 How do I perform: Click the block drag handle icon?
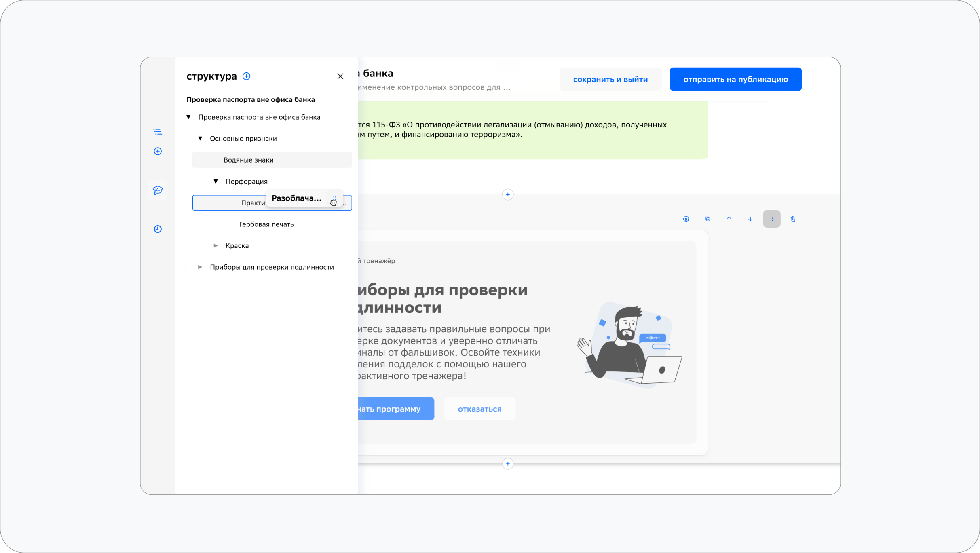[771, 219]
